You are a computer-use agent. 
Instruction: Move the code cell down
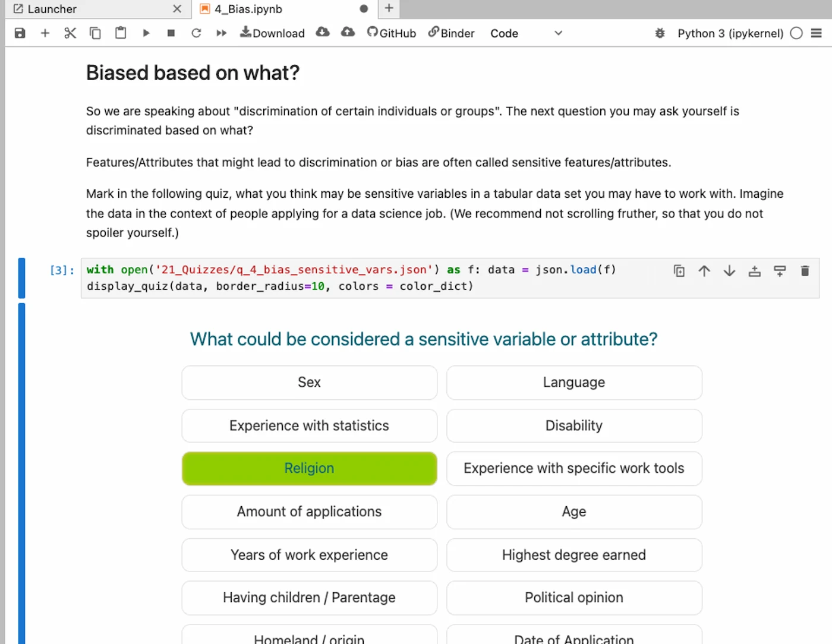[729, 271]
